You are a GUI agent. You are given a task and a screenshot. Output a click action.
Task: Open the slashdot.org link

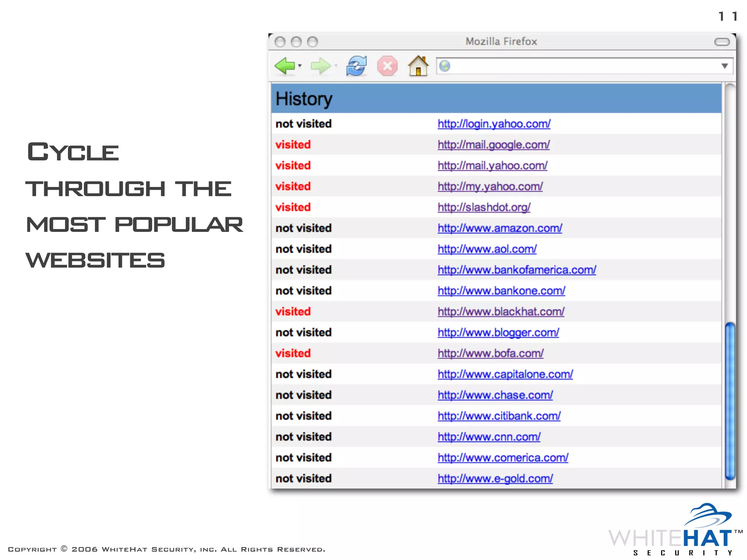point(484,207)
